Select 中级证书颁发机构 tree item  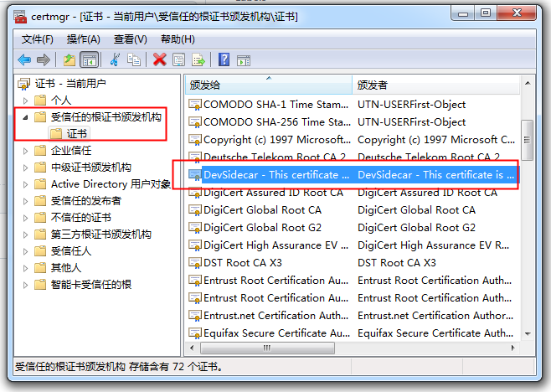(x=91, y=167)
